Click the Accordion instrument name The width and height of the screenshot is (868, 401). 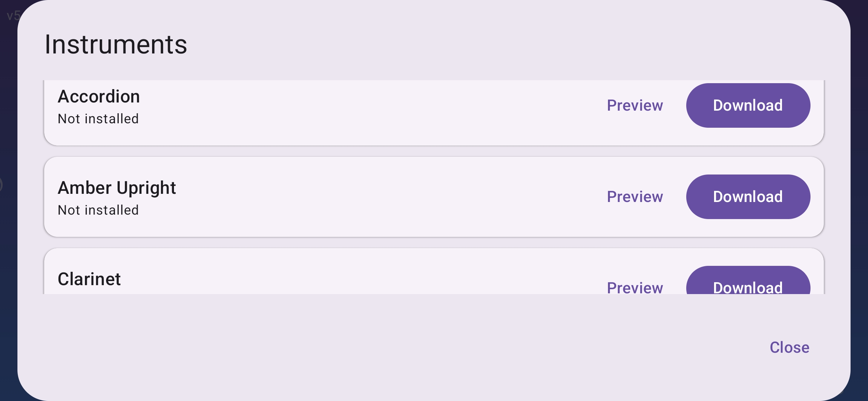click(x=99, y=97)
